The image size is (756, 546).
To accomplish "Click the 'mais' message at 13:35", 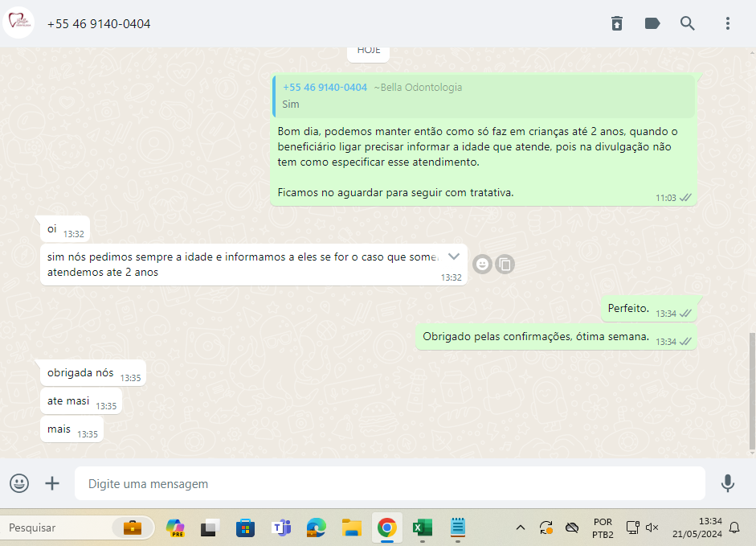I will (x=72, y=429).
